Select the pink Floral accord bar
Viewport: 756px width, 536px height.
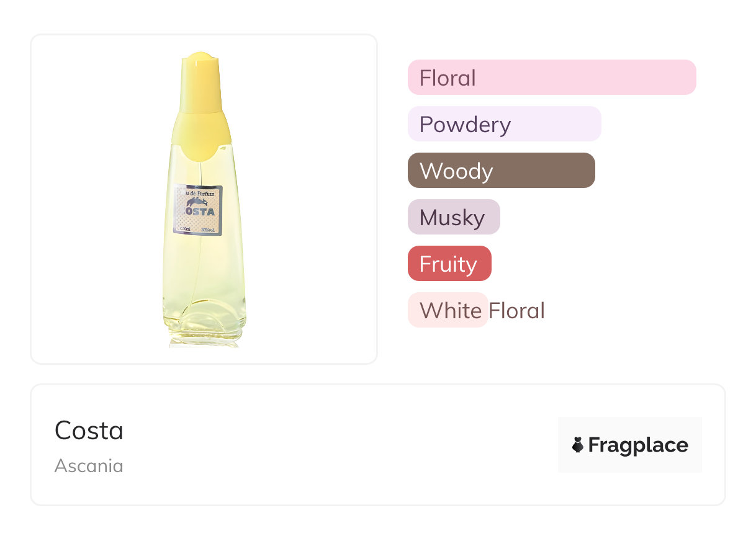point(551,78)
